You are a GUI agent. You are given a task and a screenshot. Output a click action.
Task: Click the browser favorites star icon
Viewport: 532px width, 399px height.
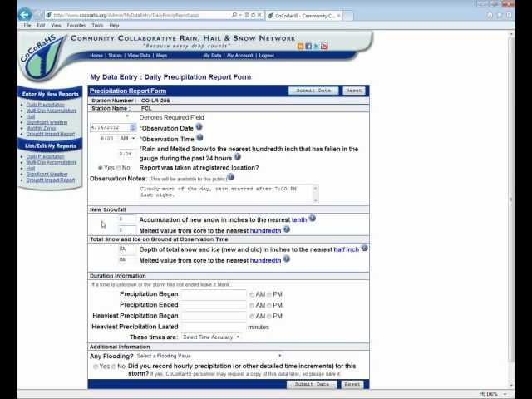500,15
